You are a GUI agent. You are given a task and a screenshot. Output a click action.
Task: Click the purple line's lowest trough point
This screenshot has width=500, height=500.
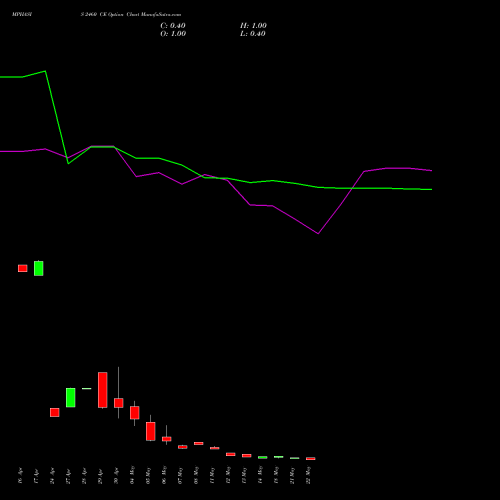click(318, 234)
